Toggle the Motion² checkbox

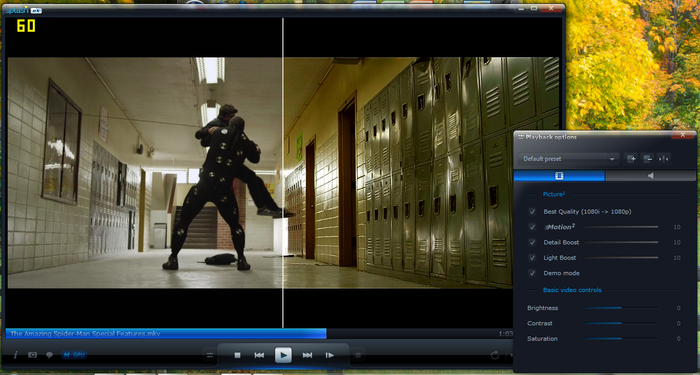(532, 227)
